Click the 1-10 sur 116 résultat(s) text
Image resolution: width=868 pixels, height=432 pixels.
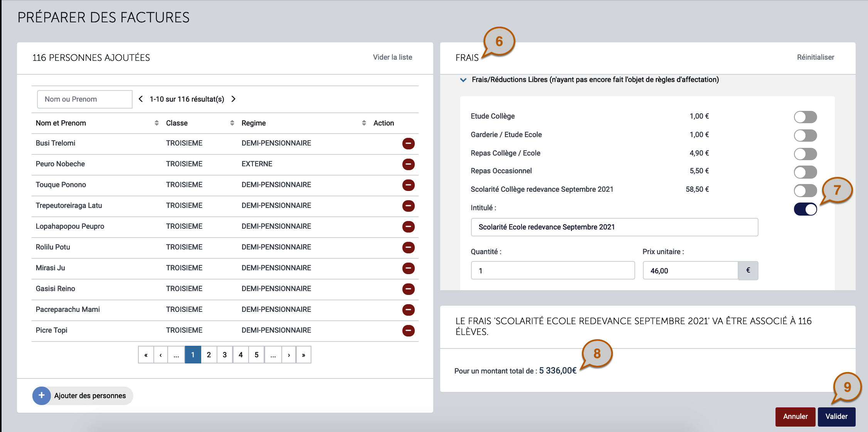point(187,99)
